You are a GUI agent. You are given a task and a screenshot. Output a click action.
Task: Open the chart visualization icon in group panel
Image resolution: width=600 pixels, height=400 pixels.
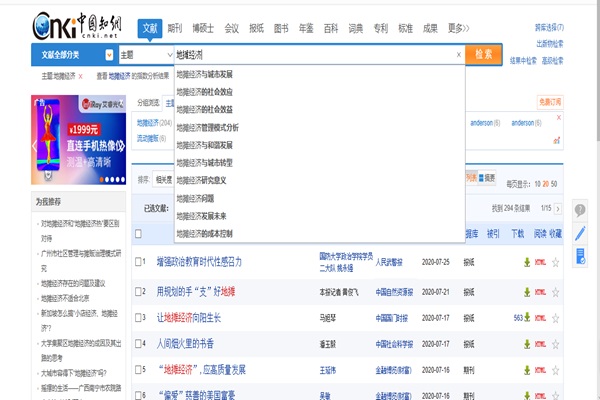pos(557,140)
